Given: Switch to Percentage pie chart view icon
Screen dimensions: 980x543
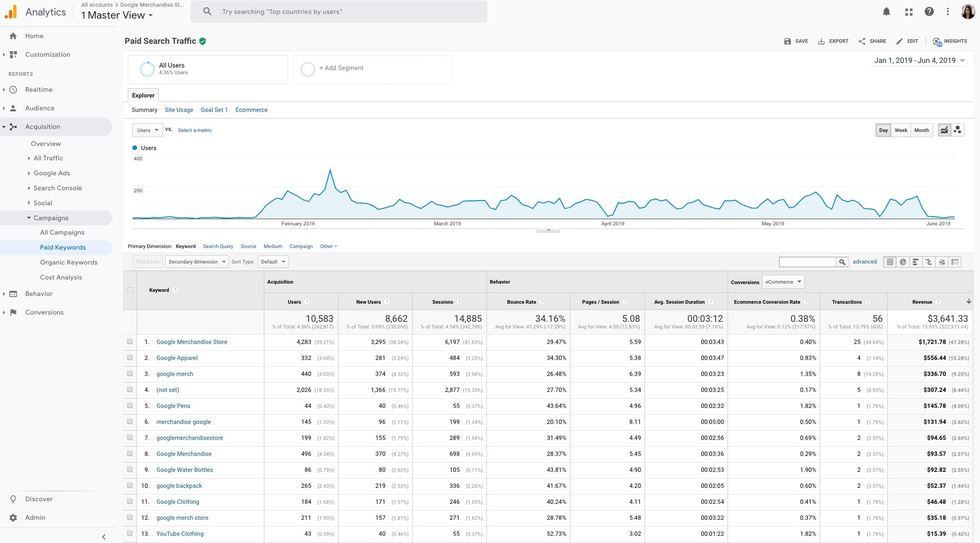Looking at the screenshot, I should coord(903,262).
